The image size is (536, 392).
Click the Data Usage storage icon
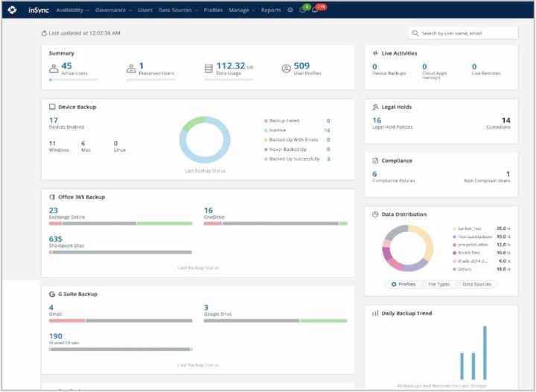[208, 68]
